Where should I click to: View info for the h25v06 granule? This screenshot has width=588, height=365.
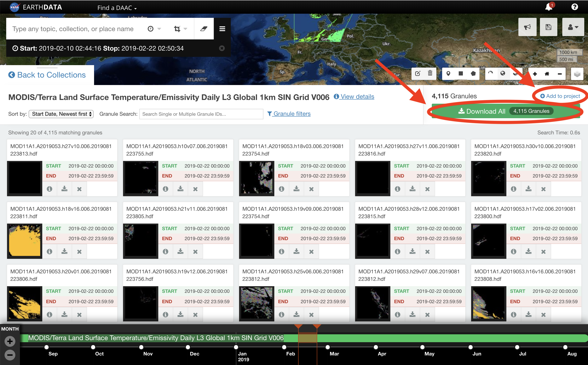pos(281,315)
